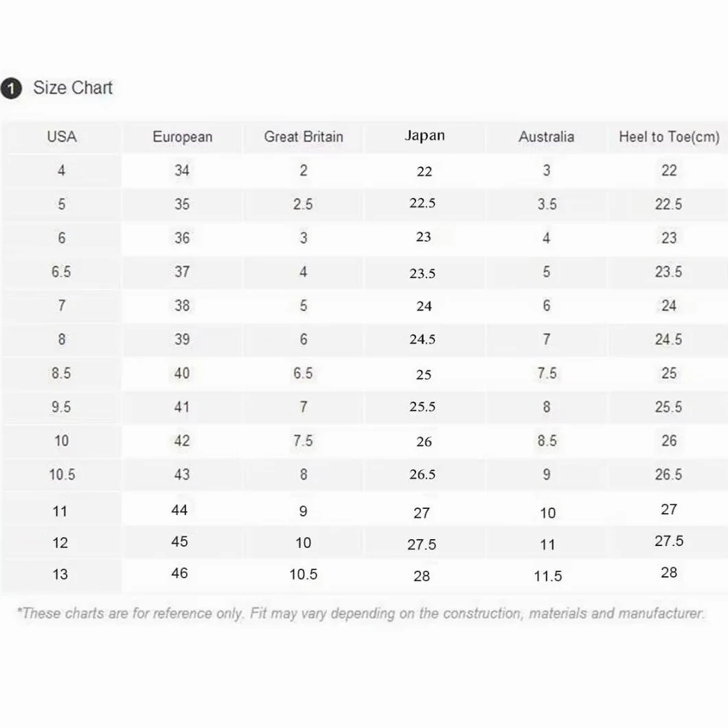Screen dimensions: 728x728
Task: Select the Size Chart heading text
Action: 73,88
